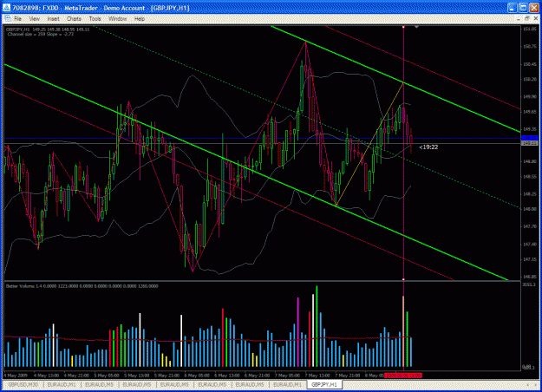Click the '6 May 05:00' time axis label
The width and height of the screenshot is (542, 392).
pyautogui.click(x=197, y=376)
